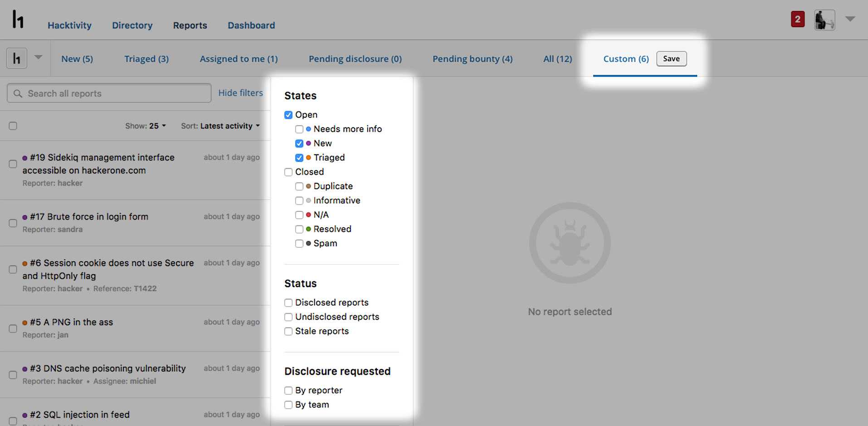Expand the account menu arrow beside the avatar
The image size is (868, 426).
tap(850, 19)
